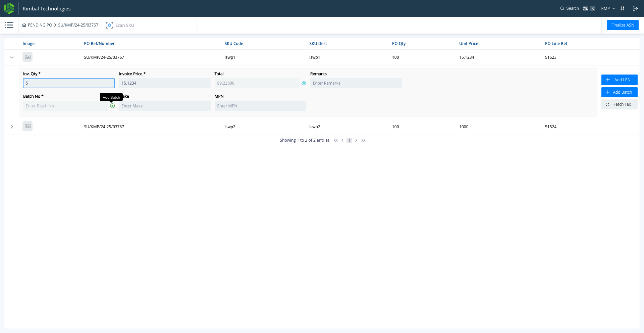
Task: Open the KMP account dropdown
Action: coord(608,8)
